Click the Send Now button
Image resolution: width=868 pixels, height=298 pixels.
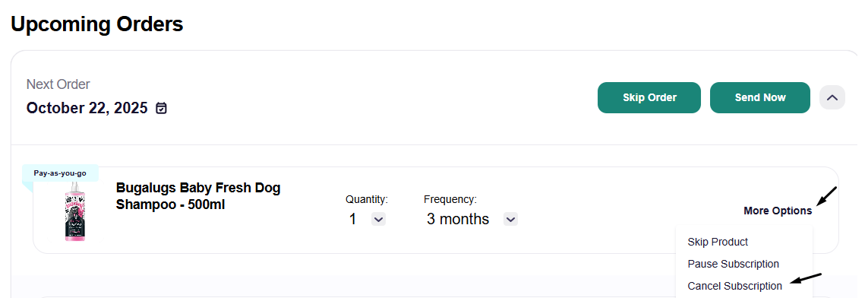(760, 97)
